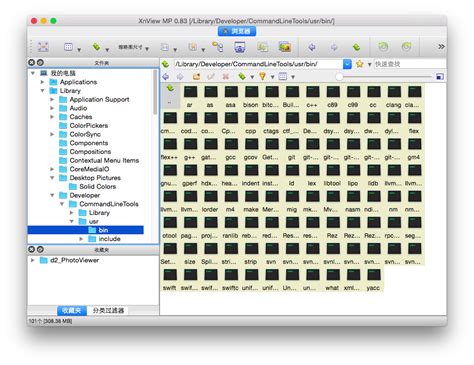Collapse the Library folder in tree
Viewport: 474px width, 365px height.
click(x=42, y=91)
